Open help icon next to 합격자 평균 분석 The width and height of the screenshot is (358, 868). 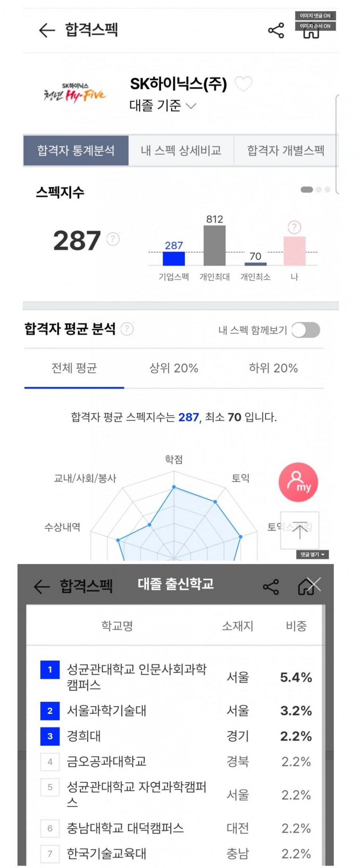pos(127,329)
